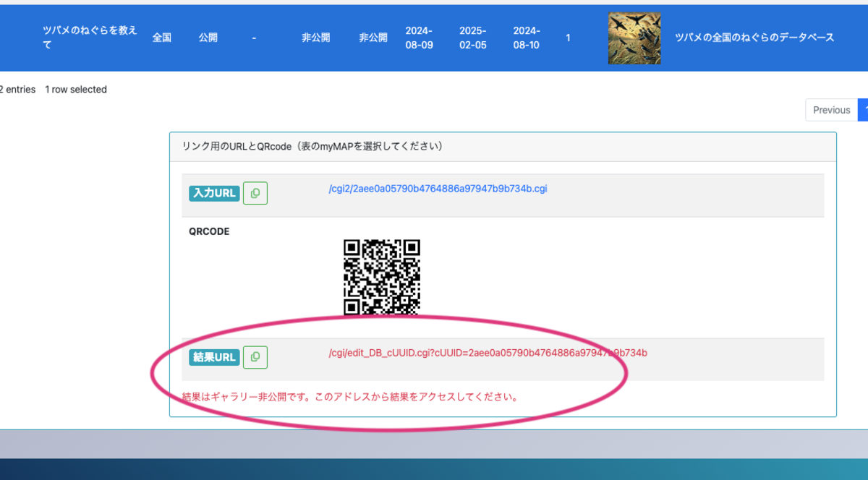Click the red notice 結果はギャラリー非公開です

point(352,397)
